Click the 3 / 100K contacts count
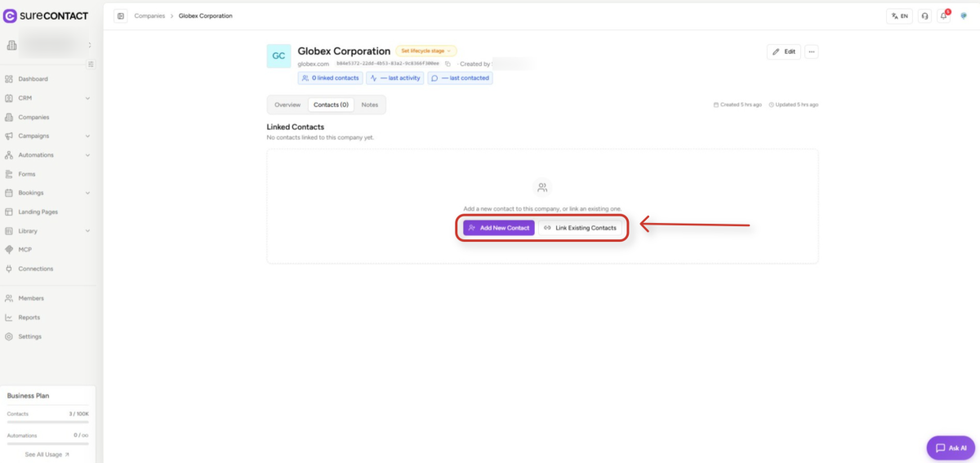 pos(78,414)
